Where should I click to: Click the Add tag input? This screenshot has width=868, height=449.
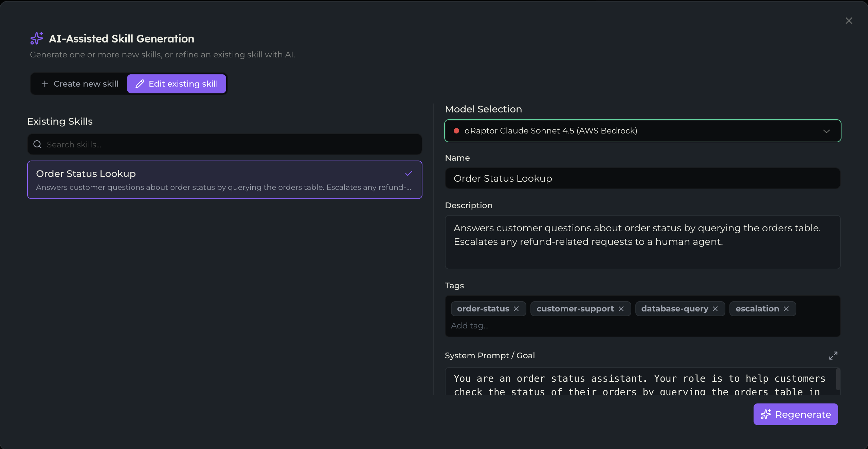pyautogui.click(x=470, y=326)
